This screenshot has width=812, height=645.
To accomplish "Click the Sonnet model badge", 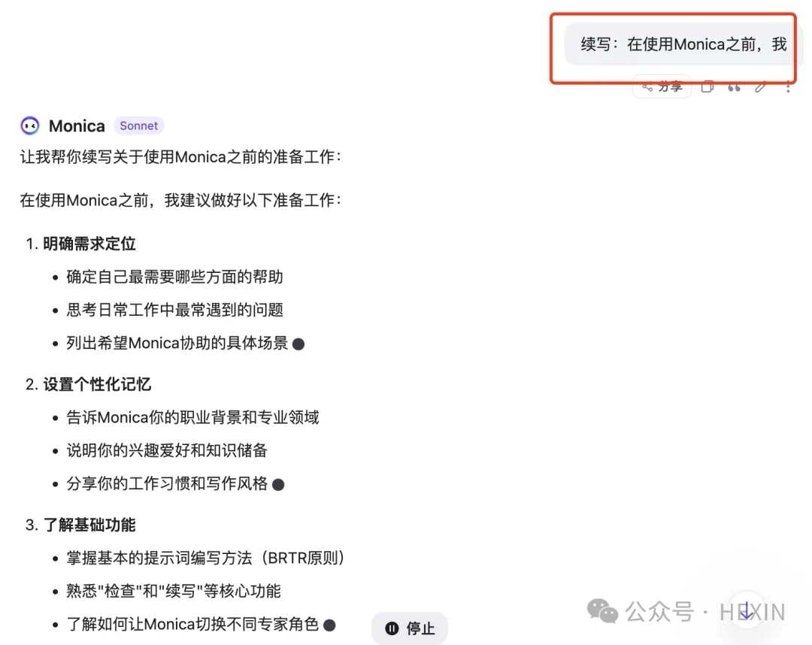I will (x=139, y=126).
